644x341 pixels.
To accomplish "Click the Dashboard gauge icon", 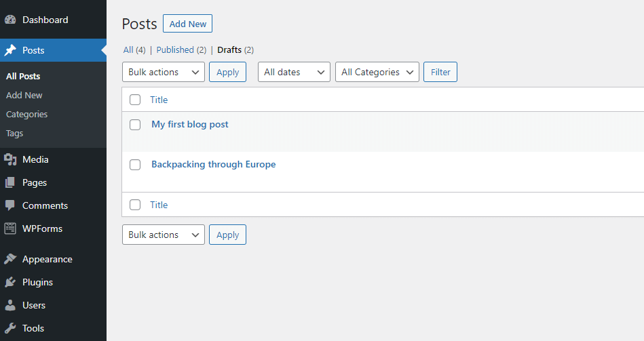I will 10,20.
